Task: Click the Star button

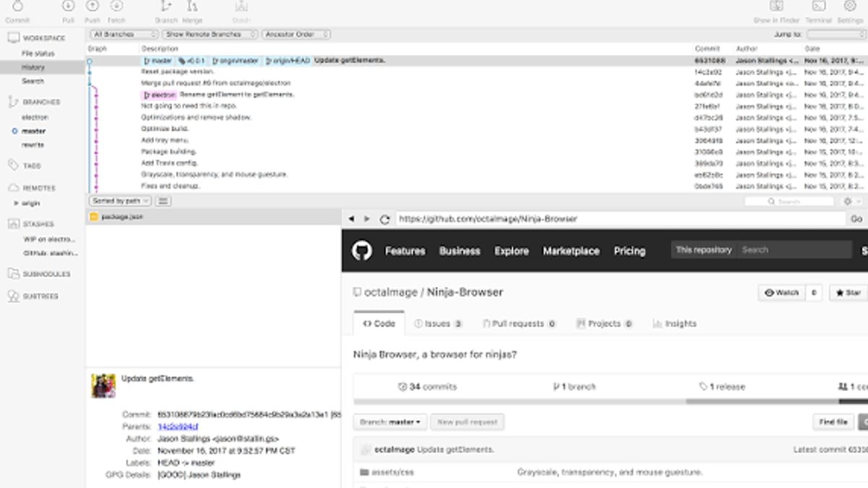Action: tap(848, 293)
